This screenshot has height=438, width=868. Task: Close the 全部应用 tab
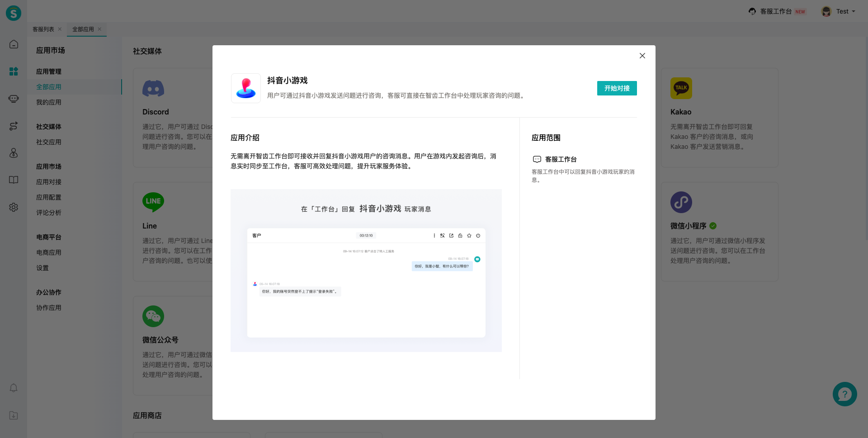[99, 29]
